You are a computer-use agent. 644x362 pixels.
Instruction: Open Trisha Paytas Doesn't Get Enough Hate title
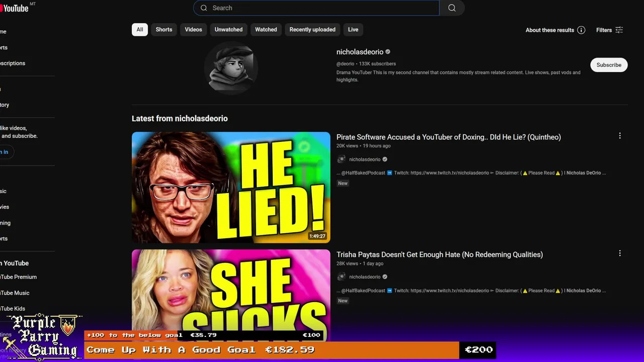440,254
